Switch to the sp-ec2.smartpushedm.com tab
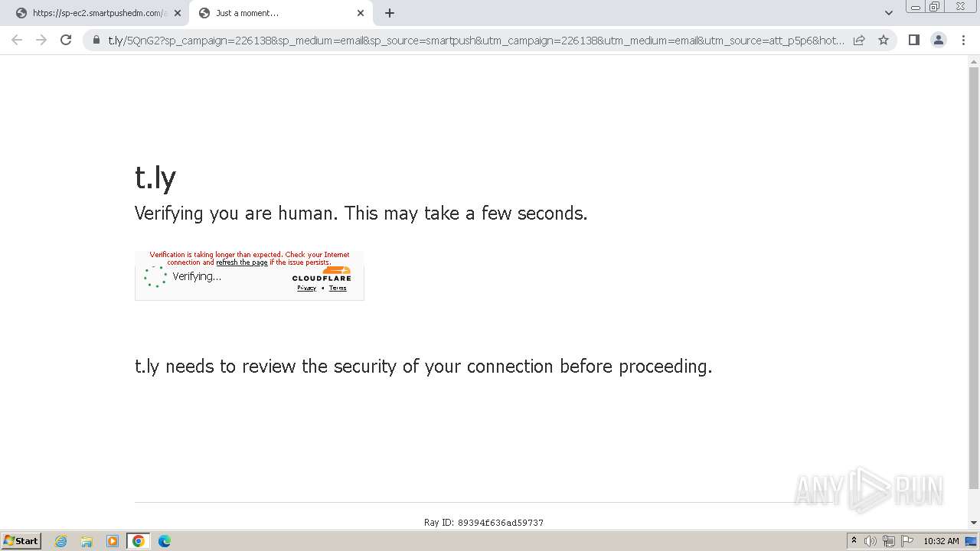The width and height of the screenshot is (980, 551). [97, 13]
